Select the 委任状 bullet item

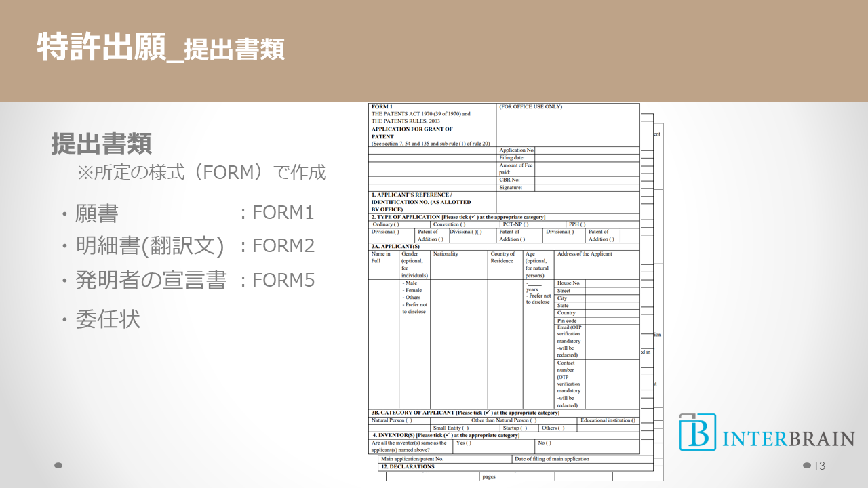(108, 318)
